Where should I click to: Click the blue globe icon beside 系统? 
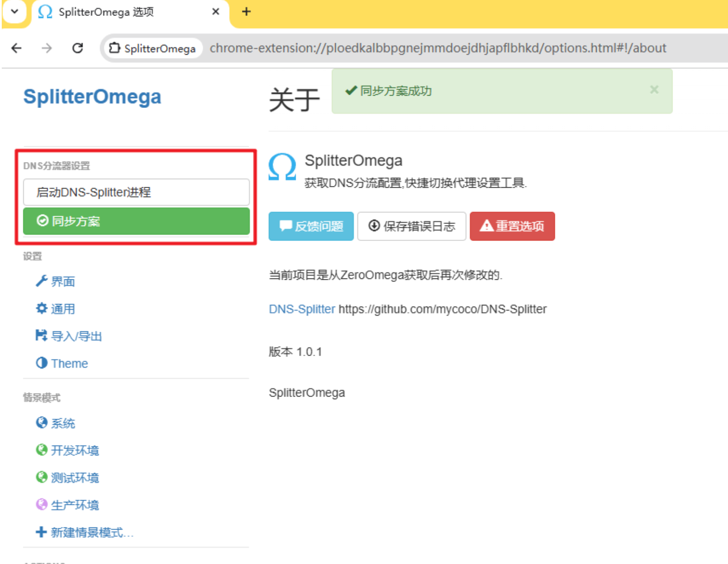[41, 423]
